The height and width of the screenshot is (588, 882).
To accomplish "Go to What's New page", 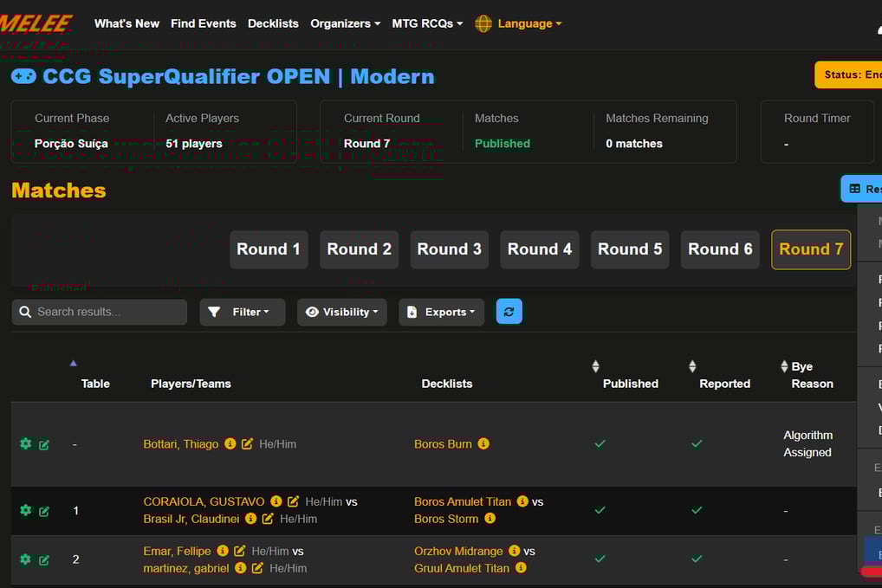I will point(126,23).
